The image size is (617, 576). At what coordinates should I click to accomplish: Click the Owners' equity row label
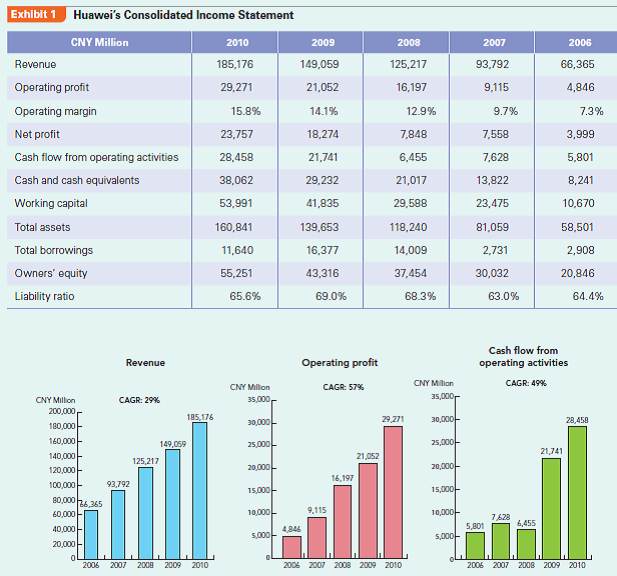pos(51,273)
